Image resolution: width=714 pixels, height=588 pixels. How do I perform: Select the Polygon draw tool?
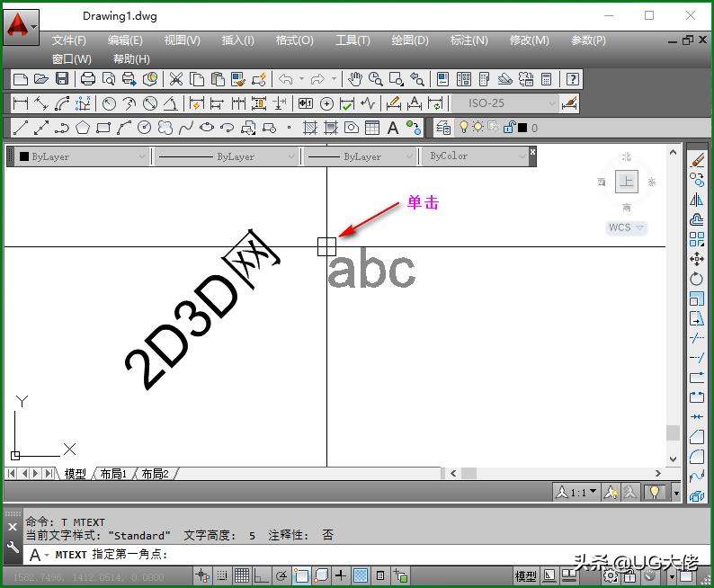click(x=83, y=128)
